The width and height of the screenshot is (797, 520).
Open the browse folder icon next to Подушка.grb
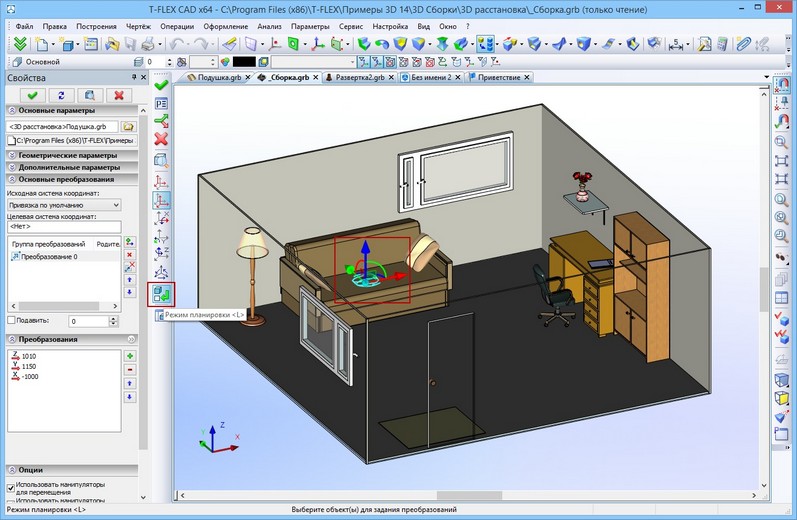click(x=129, y=127)
